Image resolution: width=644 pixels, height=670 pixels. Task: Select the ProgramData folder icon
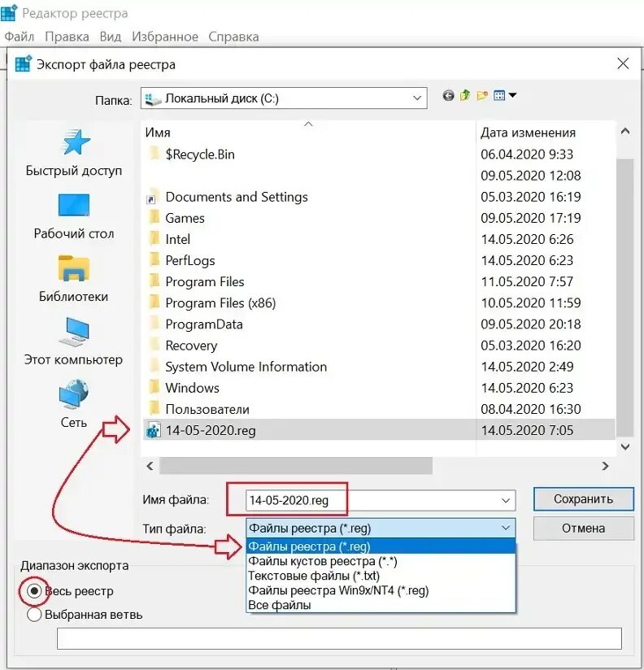(x=154, y=324)
